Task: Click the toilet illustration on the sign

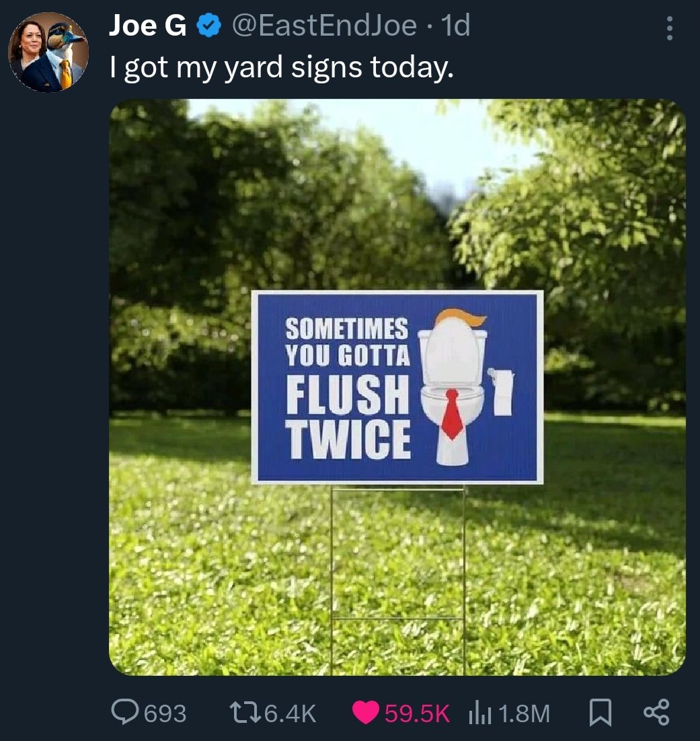Action: pos(453,390)
